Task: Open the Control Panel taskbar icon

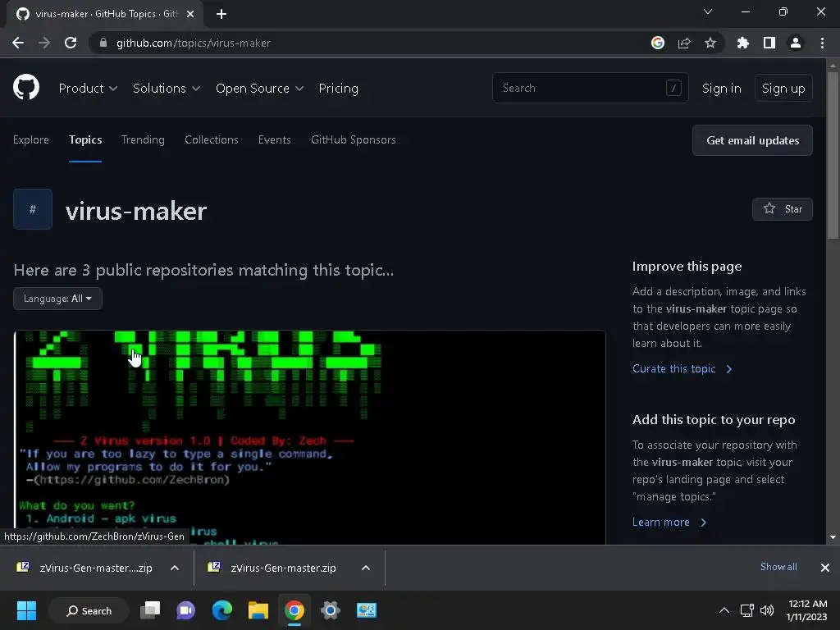Action: 367,610
